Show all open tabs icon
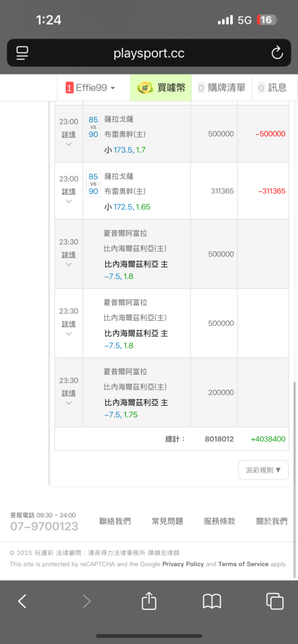298x644 pixels. click(275, 601)
